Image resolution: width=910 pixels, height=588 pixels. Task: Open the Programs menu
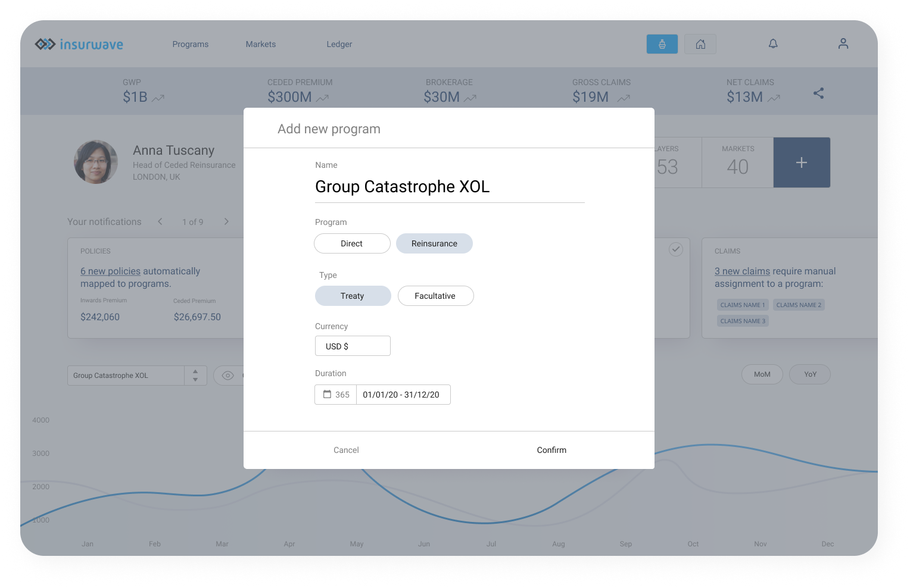point(191,44)
